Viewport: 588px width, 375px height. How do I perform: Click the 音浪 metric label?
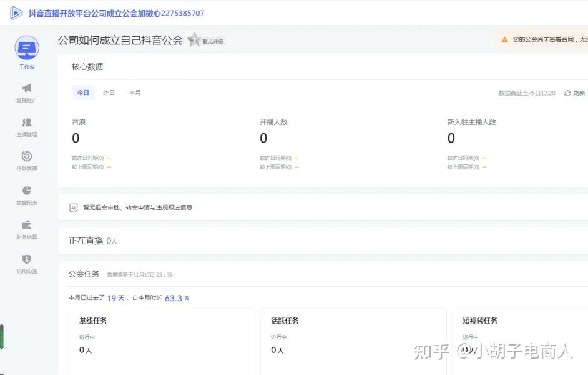[79, 122]
